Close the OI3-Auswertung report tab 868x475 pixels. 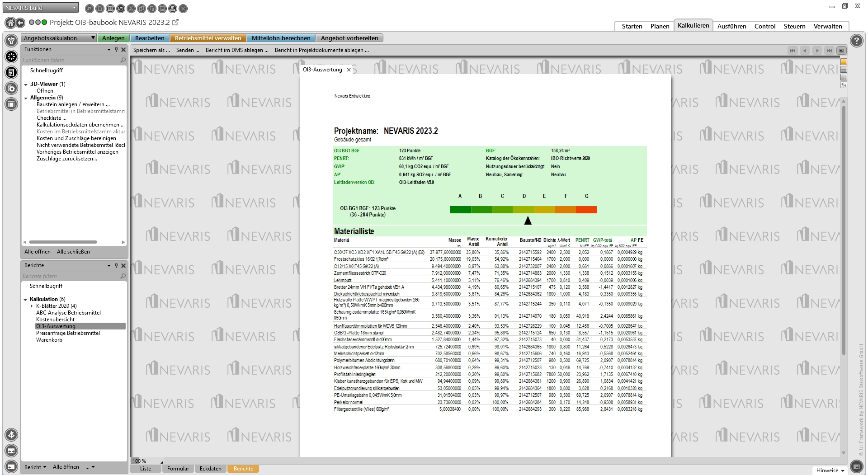pos(349,70)
